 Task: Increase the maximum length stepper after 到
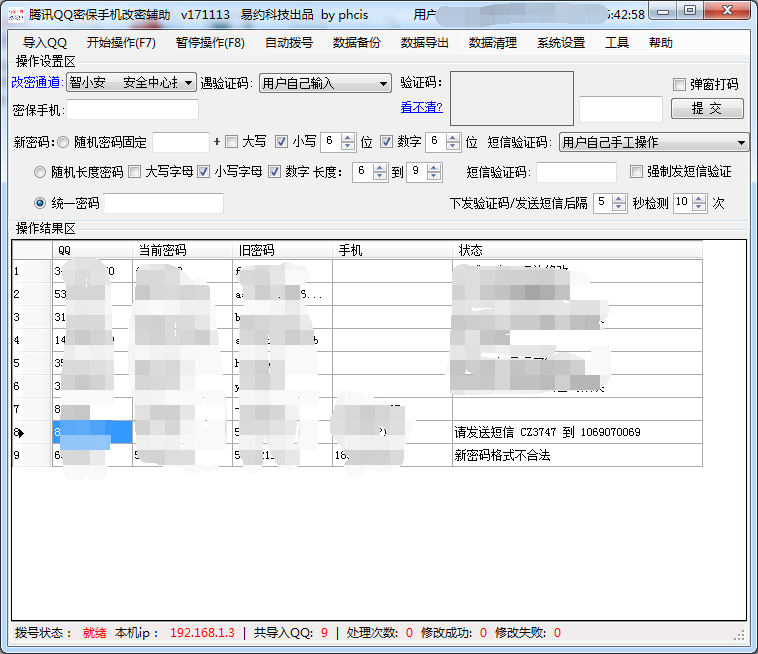pos(434,168)
